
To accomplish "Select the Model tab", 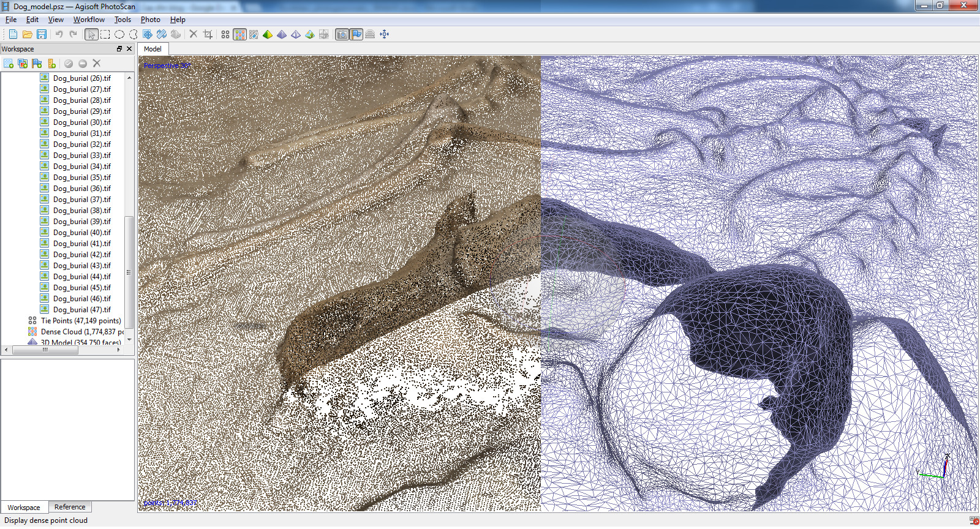I will coord(153,49).
